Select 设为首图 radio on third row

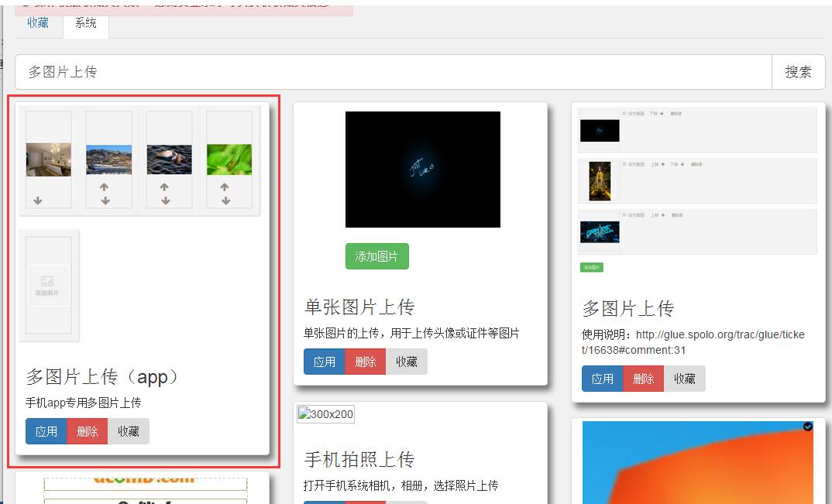coord(624,215)
